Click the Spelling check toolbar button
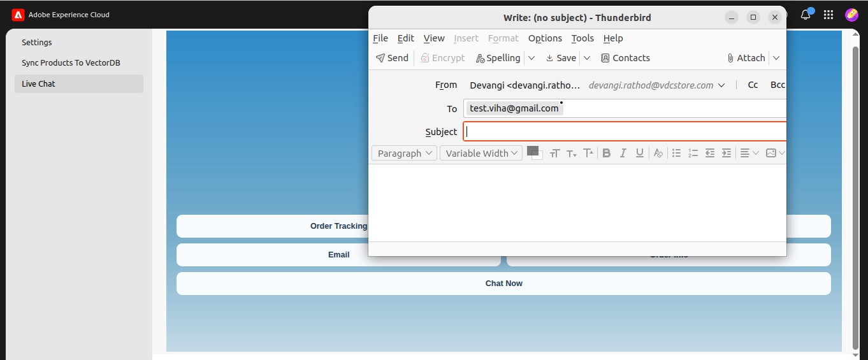Screen dimensions: 868x360 tap(498, 58)
